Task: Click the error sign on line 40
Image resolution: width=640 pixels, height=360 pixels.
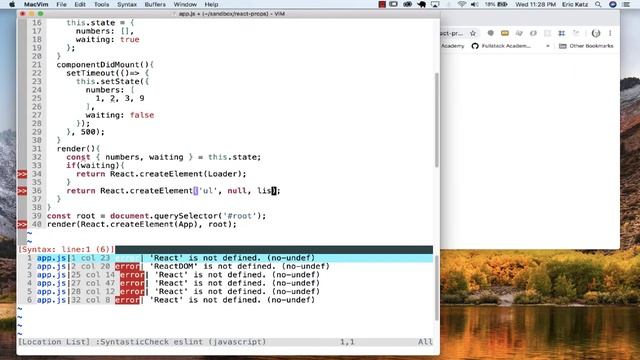Action: pyautogui.click(x=22, y=224)
